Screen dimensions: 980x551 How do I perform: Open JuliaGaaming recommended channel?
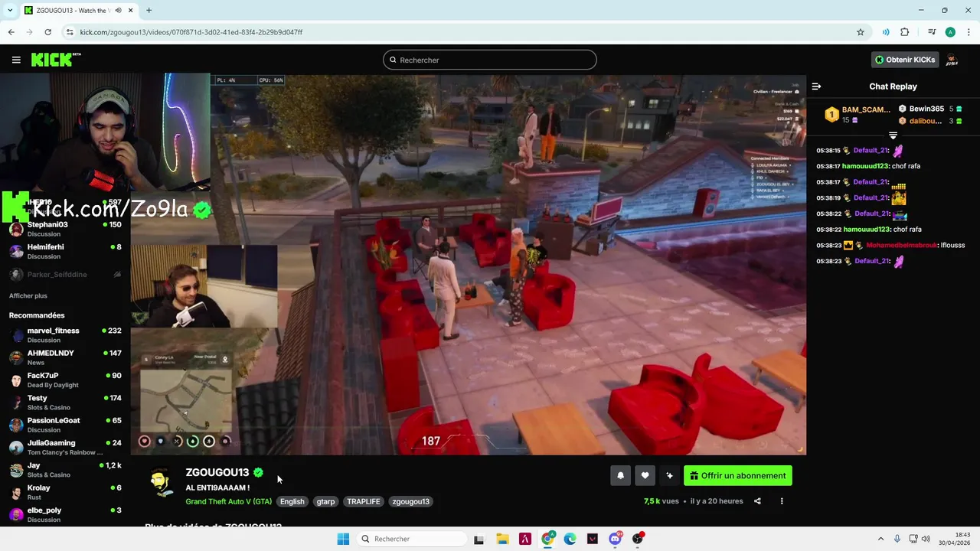[65, 448]
